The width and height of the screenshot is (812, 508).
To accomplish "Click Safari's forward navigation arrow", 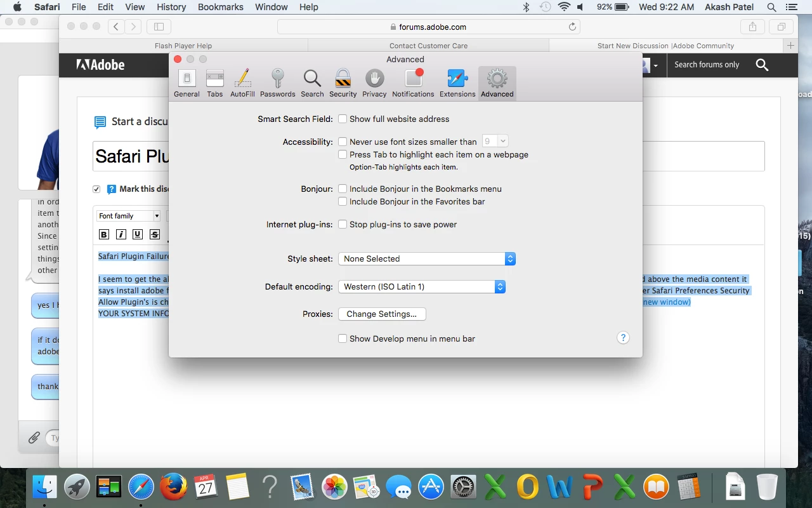I will [133, 27].
